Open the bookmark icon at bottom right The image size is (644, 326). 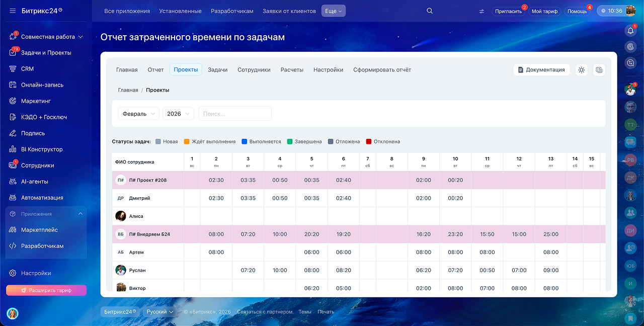coord(630,318)
